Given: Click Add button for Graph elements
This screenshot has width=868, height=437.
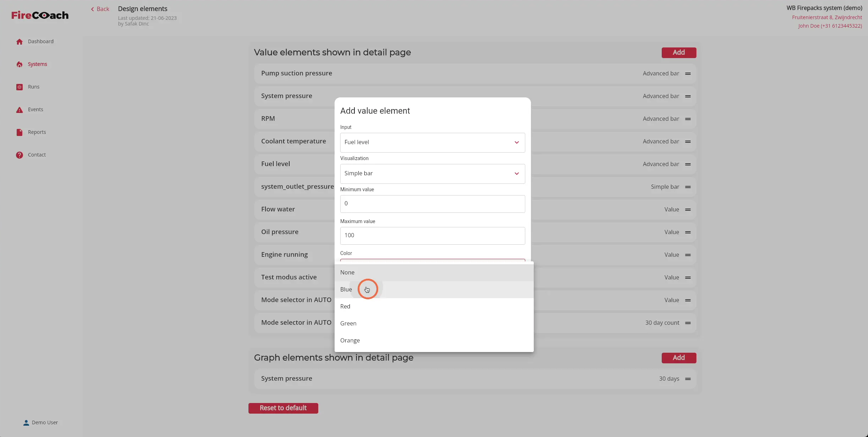Looking at the screenshot, I should 679,358.
